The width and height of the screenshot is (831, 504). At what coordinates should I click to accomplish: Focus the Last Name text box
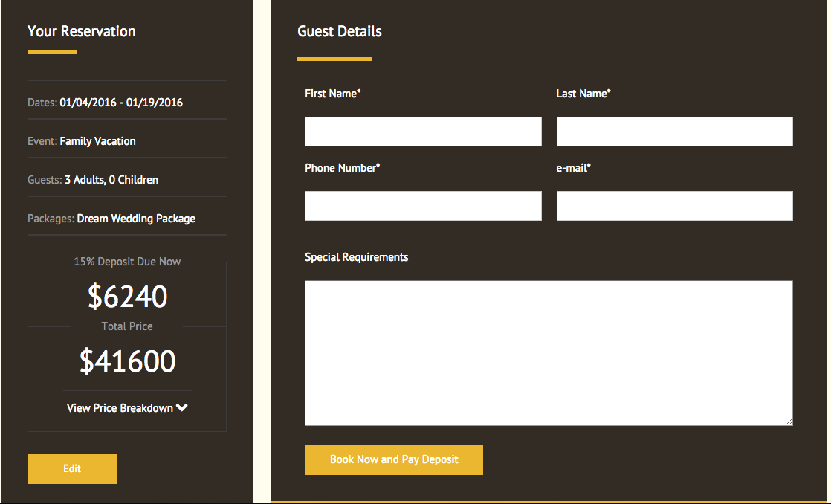click(674, 132)
